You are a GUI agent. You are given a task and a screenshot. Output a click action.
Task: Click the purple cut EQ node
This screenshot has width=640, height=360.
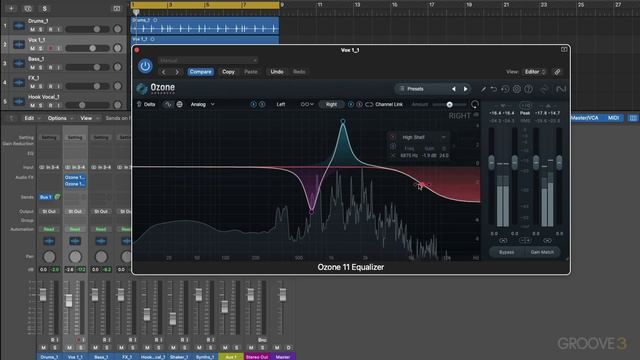(x=311, y=212)
